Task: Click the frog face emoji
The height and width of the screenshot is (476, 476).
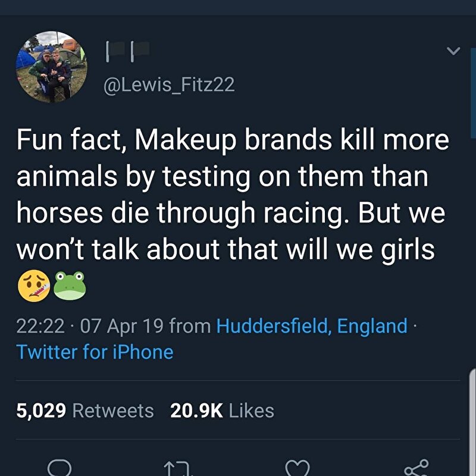Action: pyautogui.click(x=70, y=286)
